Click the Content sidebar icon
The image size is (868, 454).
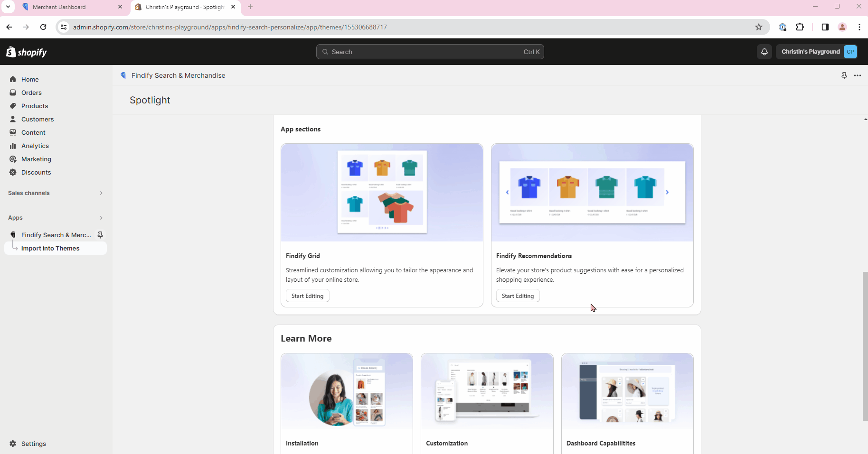13,132
